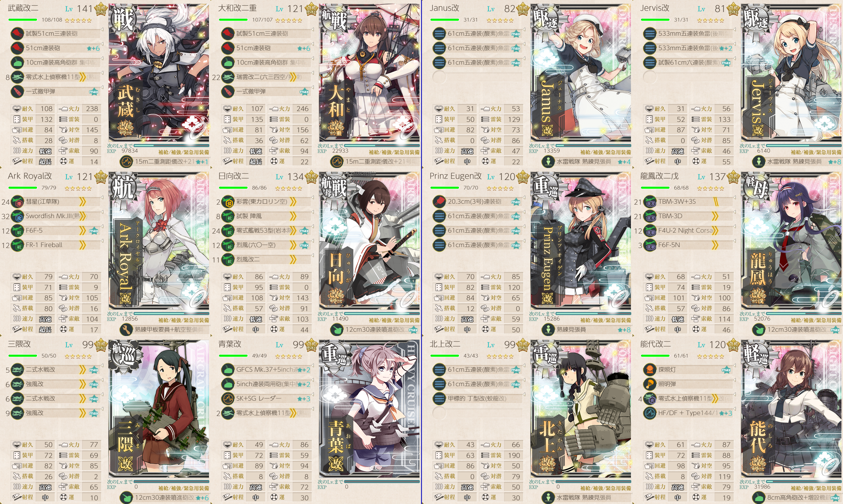Click the red main gun icon beside 試製51cm三連装砲 on 武蔵改二
The image size is (843, 504).
[17, 34]
